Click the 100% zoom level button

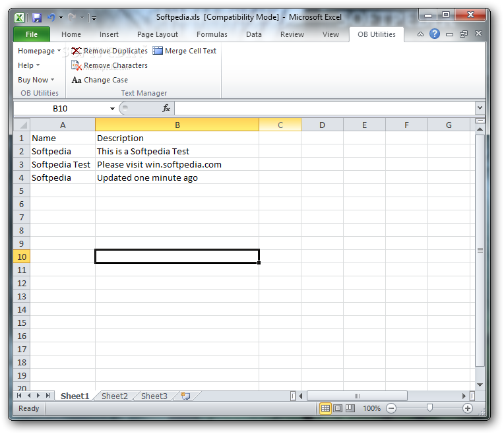371,408
